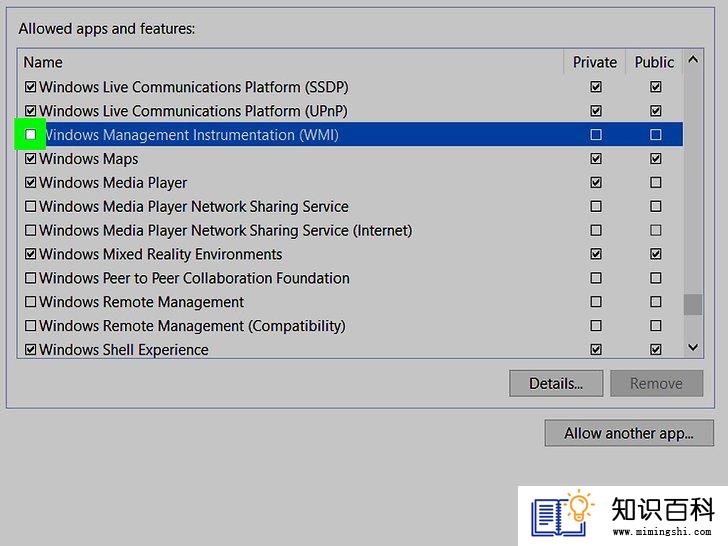This screenshot has height=546, width=728.
Task: Uncheck Windows Live Communications Platform (SSDP) checkbox
Action: [30, 87]
